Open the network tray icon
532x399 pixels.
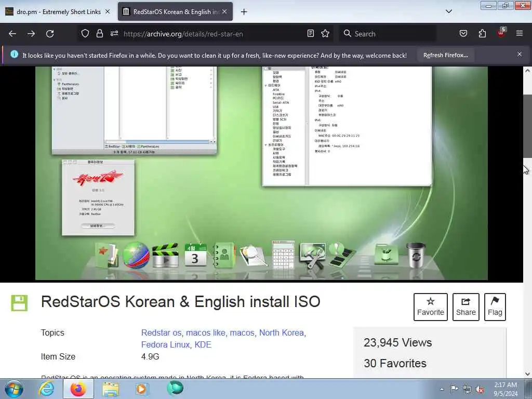point(467,389)
